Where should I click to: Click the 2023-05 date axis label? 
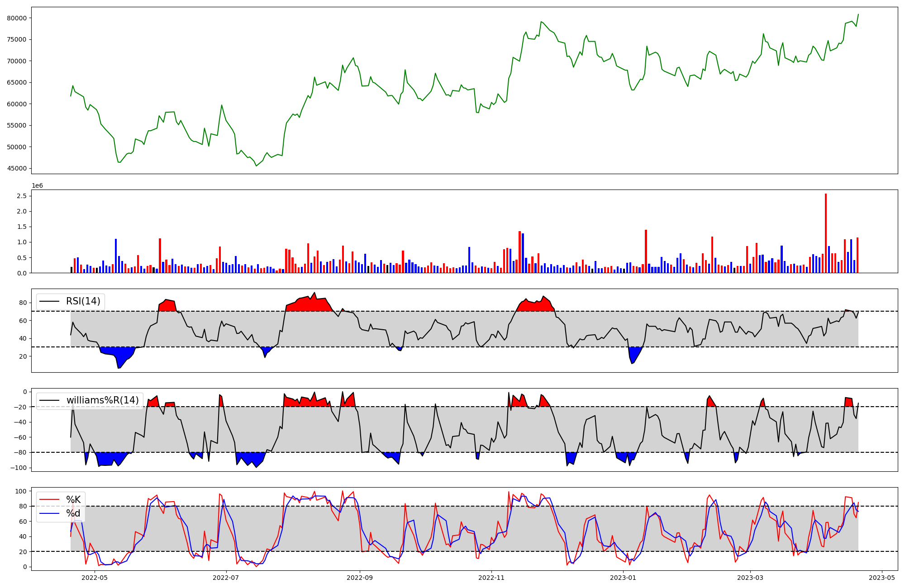click(882, 578)
